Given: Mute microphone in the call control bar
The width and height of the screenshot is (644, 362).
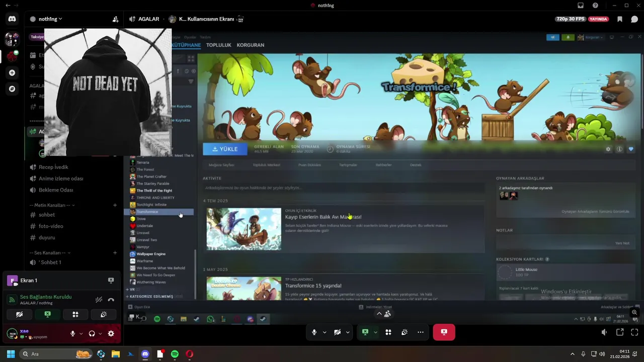Looking at the screenshot, I should click(314, 332).
